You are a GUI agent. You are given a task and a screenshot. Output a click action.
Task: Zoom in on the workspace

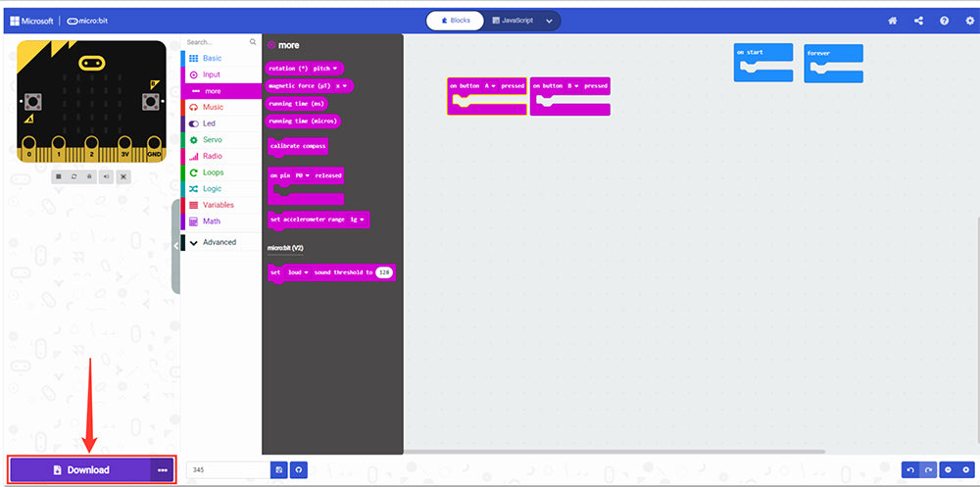tap(966, 470)
